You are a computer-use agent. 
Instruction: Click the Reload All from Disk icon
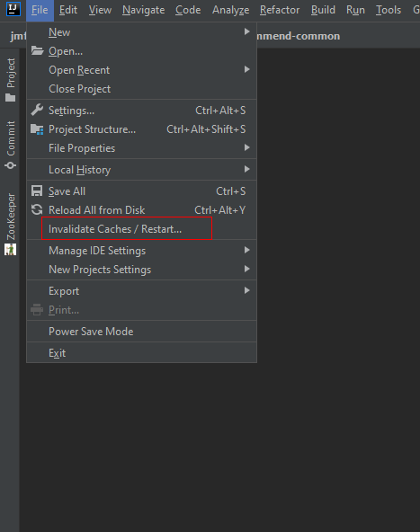[37, 209]
